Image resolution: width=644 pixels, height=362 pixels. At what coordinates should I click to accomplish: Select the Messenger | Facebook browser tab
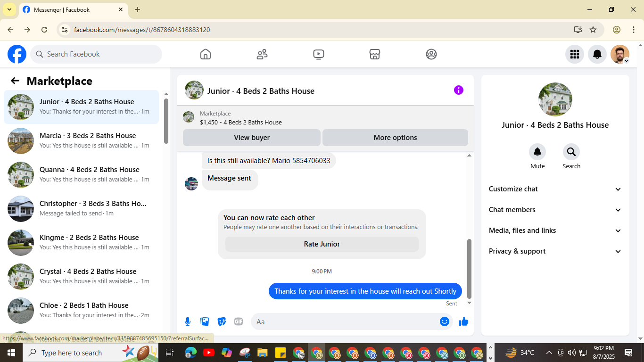(x=73, y=9)
